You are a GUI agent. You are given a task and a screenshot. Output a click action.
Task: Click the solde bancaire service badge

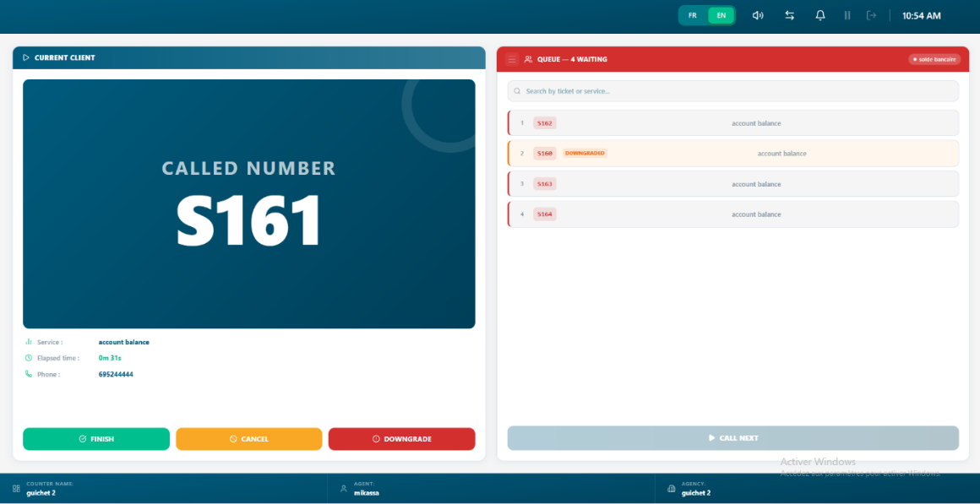(934, 59)
